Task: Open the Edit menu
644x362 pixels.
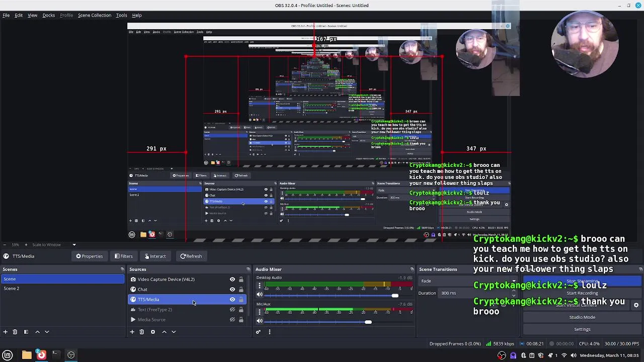Action: click(19, 15)
